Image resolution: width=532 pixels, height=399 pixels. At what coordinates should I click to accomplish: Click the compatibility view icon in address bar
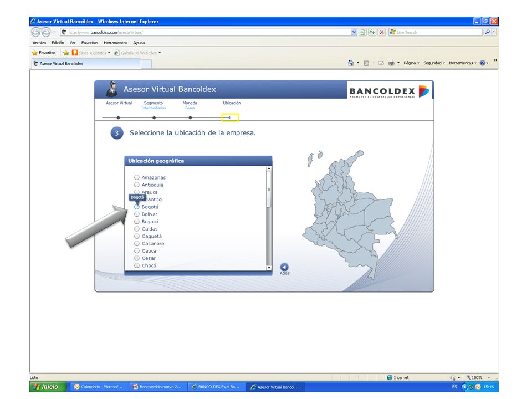[x=362, y=32]
